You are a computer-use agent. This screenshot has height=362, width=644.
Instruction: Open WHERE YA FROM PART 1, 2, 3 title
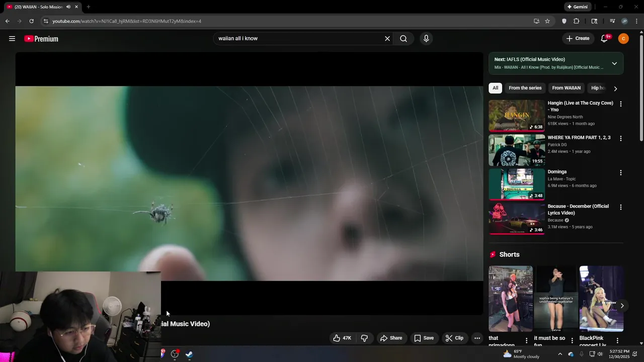(x=579, y=138)
